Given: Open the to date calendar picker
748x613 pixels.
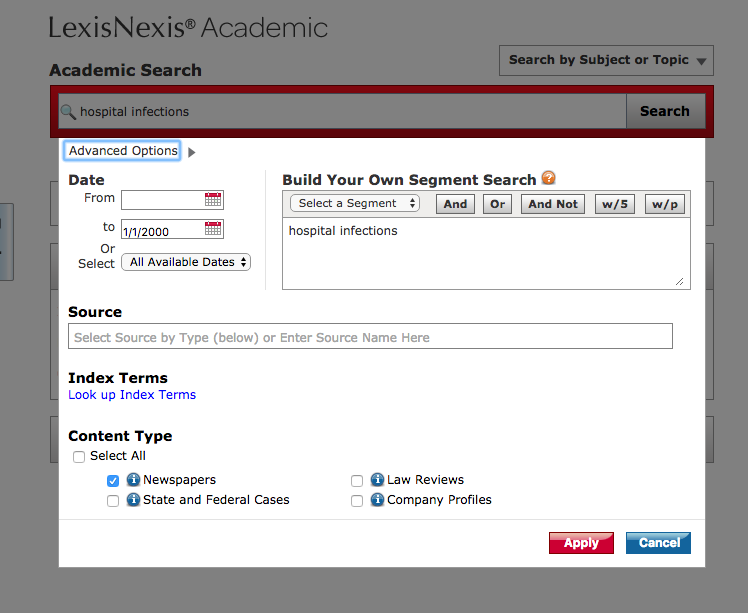Looking at the screenshot, I should pyautogui.click(x=213, y=229).
